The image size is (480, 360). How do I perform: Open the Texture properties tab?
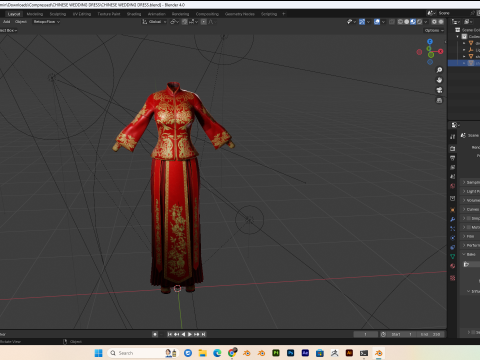pos(452,278)
